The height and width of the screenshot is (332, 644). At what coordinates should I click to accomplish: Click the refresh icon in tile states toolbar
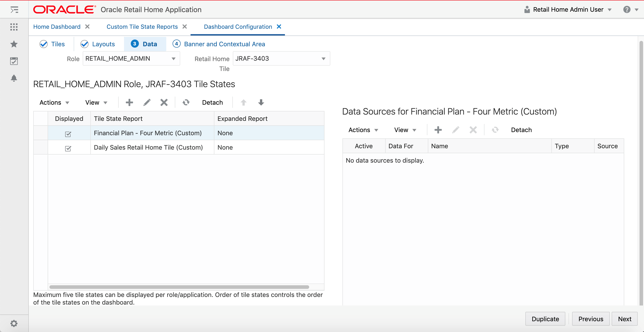point(186,102)
